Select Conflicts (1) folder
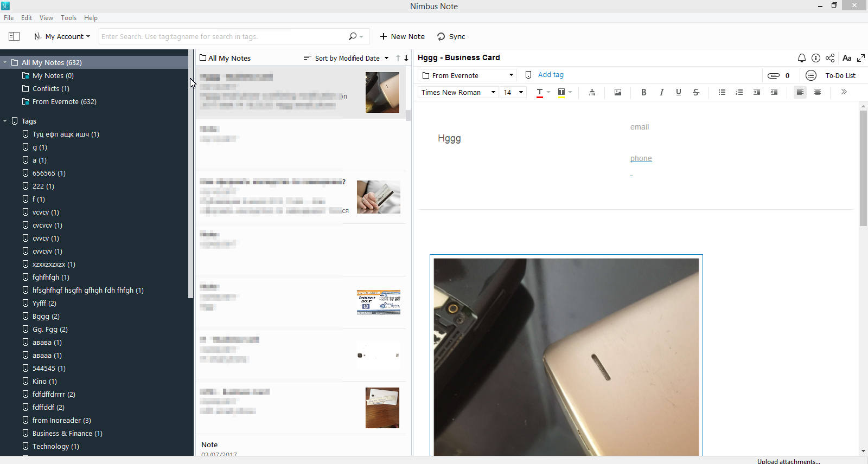 click(x=50, y=88)
